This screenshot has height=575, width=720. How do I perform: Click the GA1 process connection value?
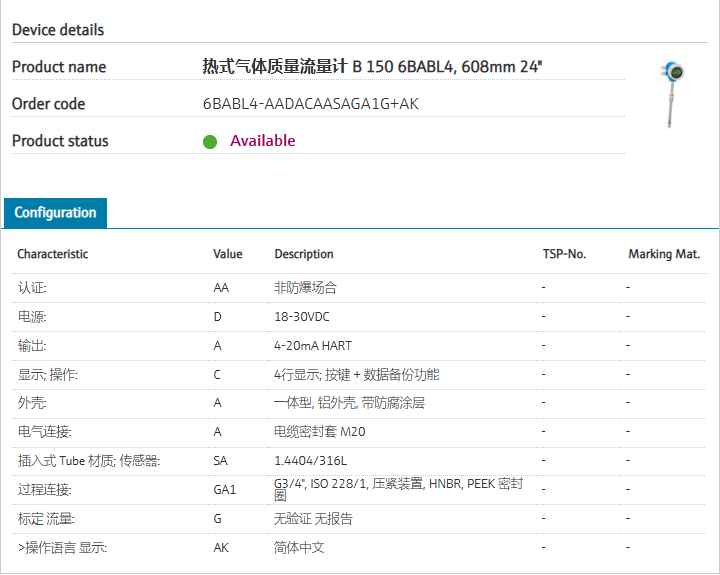point(224,490)
